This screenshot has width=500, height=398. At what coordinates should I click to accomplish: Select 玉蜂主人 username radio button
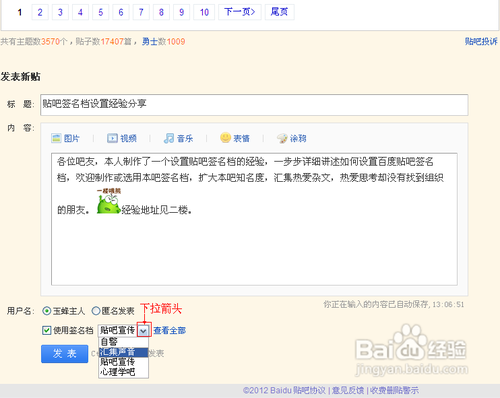47,311
